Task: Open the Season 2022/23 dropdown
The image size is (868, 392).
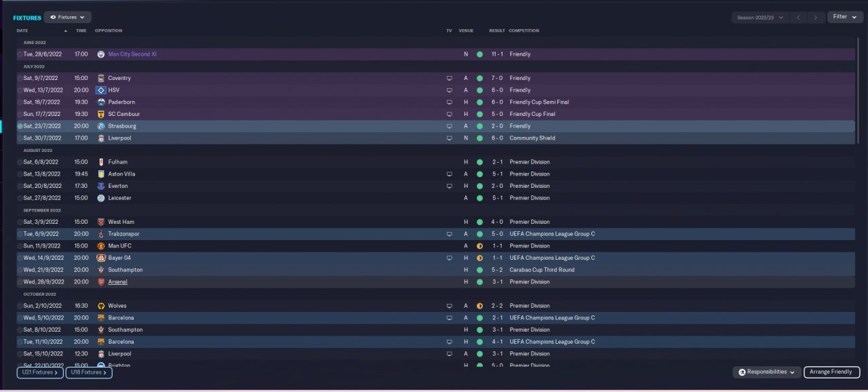Action: [x=759, y=17]
